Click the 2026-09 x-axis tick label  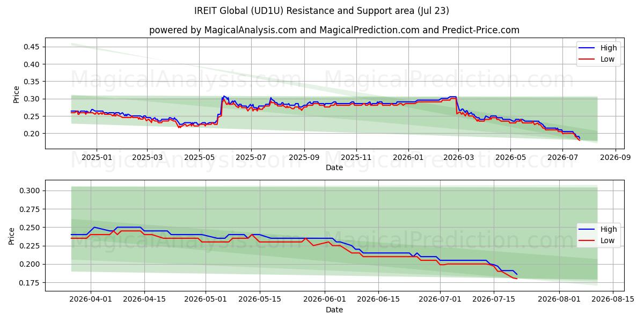614,157
